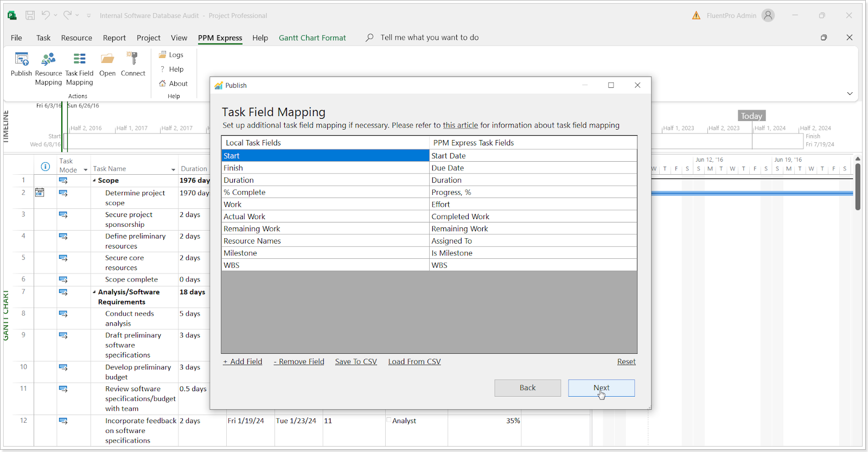Click the Open folder ribbon icon
The height and width of the screenshot is (452, 868).
pos(107,59)
